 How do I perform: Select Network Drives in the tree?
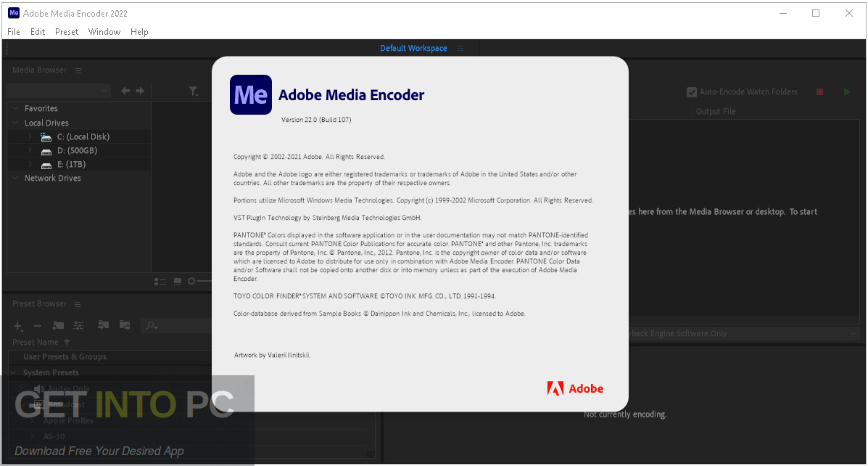point(53,178)
